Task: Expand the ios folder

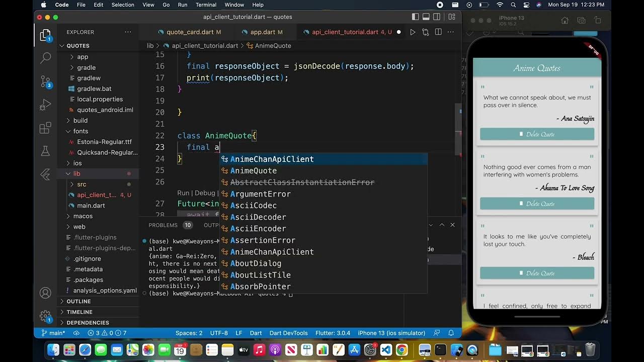Action: [x=77, y=163]
